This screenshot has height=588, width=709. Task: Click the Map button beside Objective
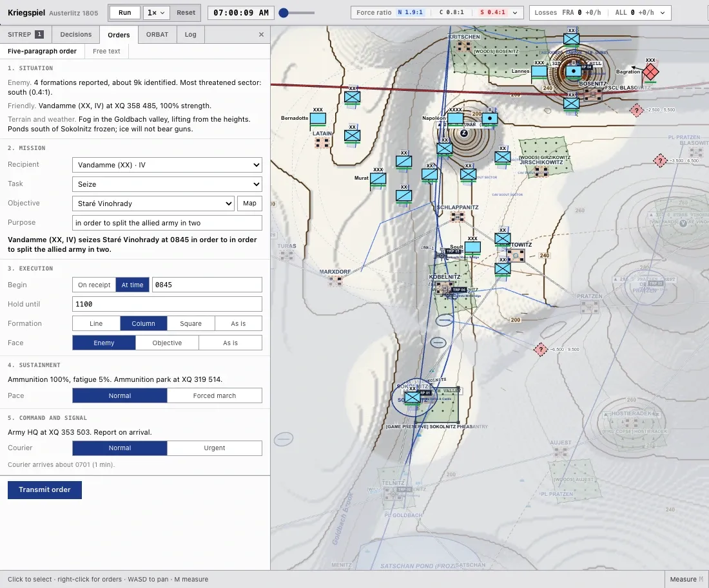[249, 204]
